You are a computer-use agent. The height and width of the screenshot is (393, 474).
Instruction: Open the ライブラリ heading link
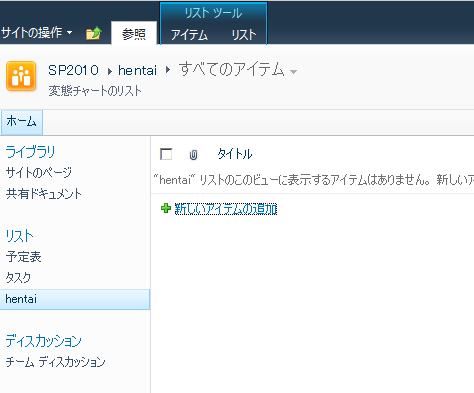tap(30, 152)
